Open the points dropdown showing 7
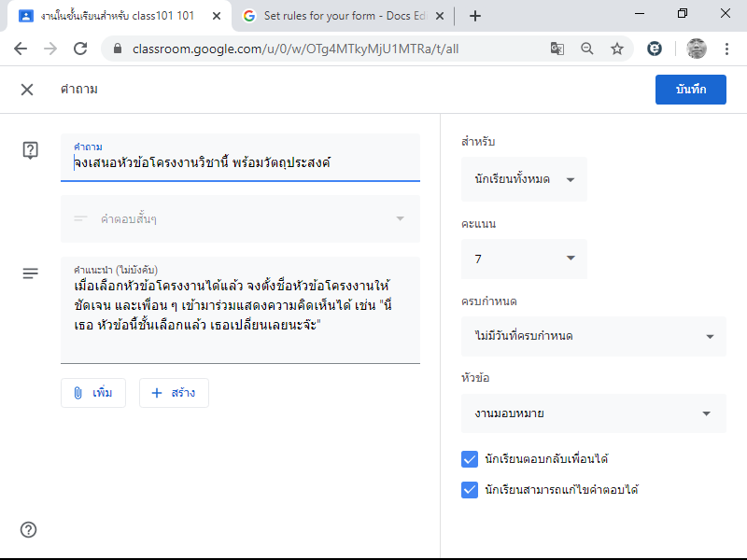Image resolution: width=747 pixels, height=560 pixels. 524,259
